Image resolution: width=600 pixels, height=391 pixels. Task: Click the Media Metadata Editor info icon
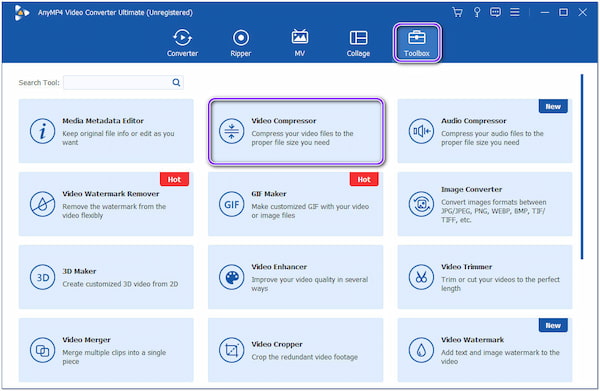[42, 131]
